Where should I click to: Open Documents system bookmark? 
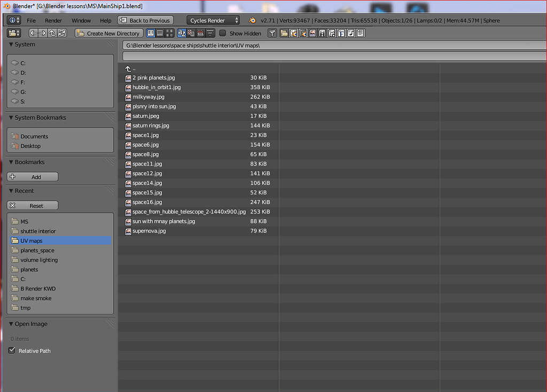click(x=60, y=136)
